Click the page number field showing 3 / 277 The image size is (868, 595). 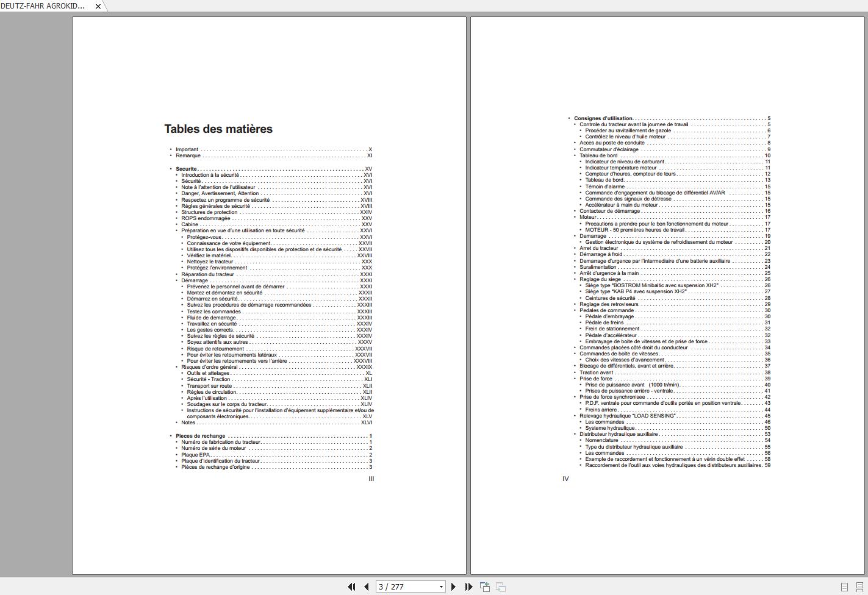point(406,586)
